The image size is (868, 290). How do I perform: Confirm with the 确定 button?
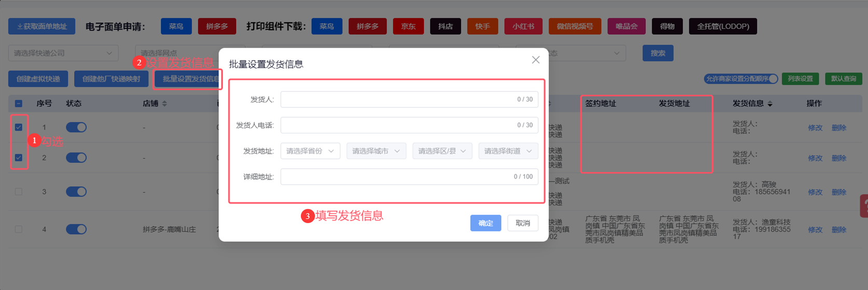pyautogui.click(x=486, y=223)
